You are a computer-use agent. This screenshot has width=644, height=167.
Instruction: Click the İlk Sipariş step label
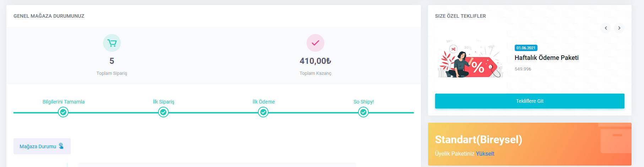tap(163, 102)
